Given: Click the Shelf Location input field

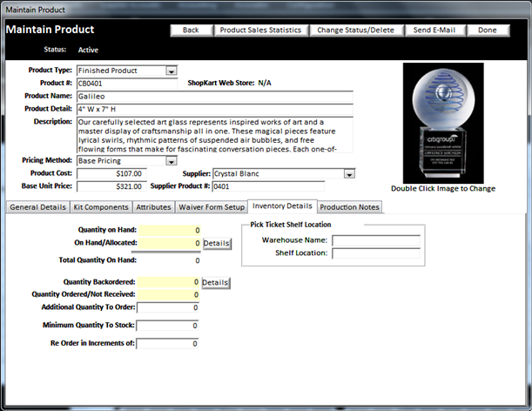Looking at the screenshot, I should tap(376, 253).
